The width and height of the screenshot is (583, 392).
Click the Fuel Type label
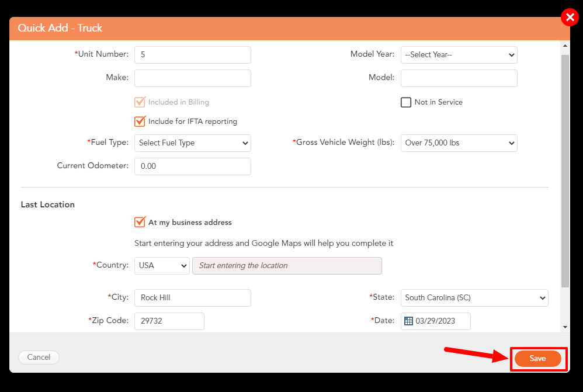pyautogui.click(x=108, y=142)
